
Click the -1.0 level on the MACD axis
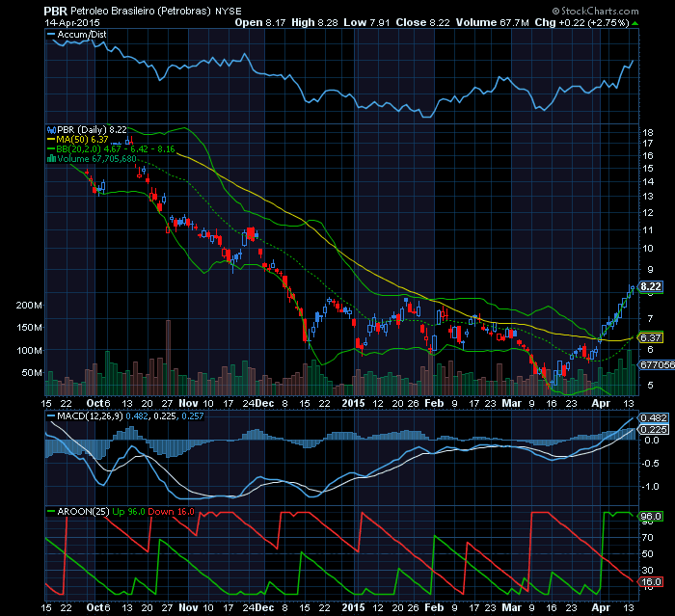pos(650,487)
